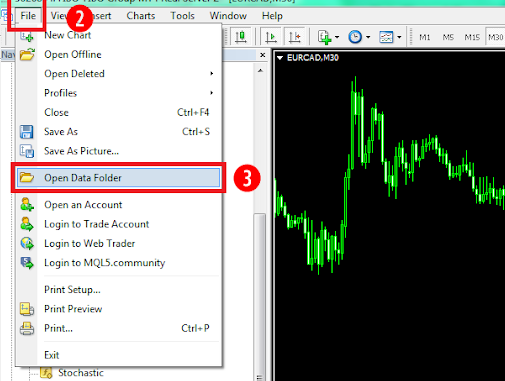Click the Periods clock icon
Screen dimensions: 505x381
(355, 37)
